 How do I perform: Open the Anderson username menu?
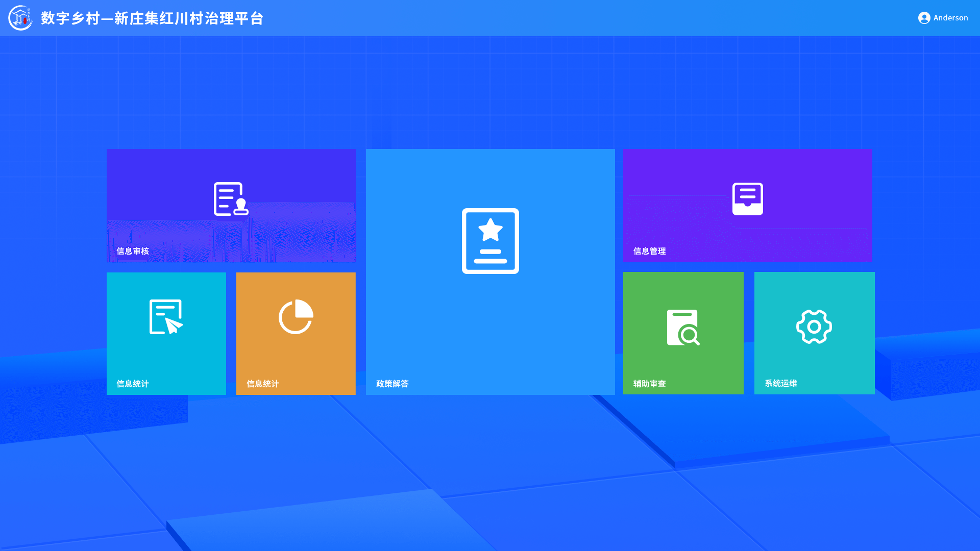tap(950, 18)
